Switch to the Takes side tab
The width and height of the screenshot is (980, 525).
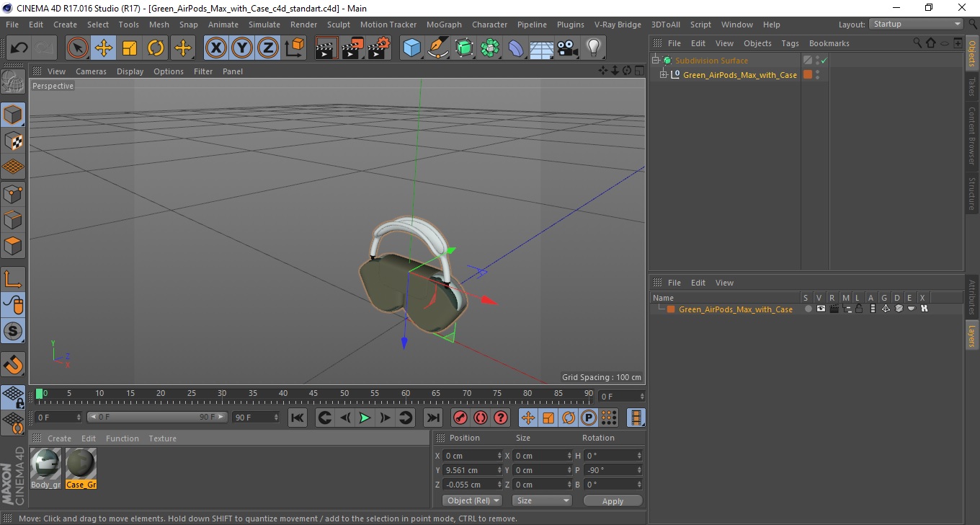tap(971, 87)
